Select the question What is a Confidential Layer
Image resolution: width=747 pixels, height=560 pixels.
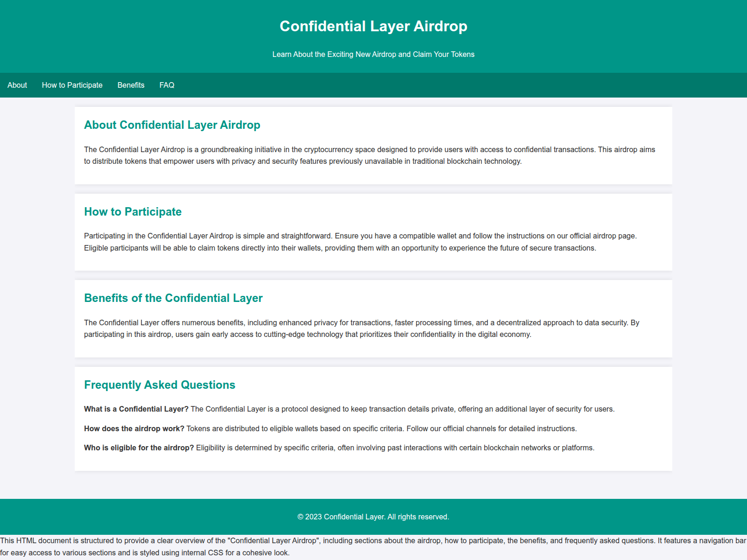(x=136, y=409)
